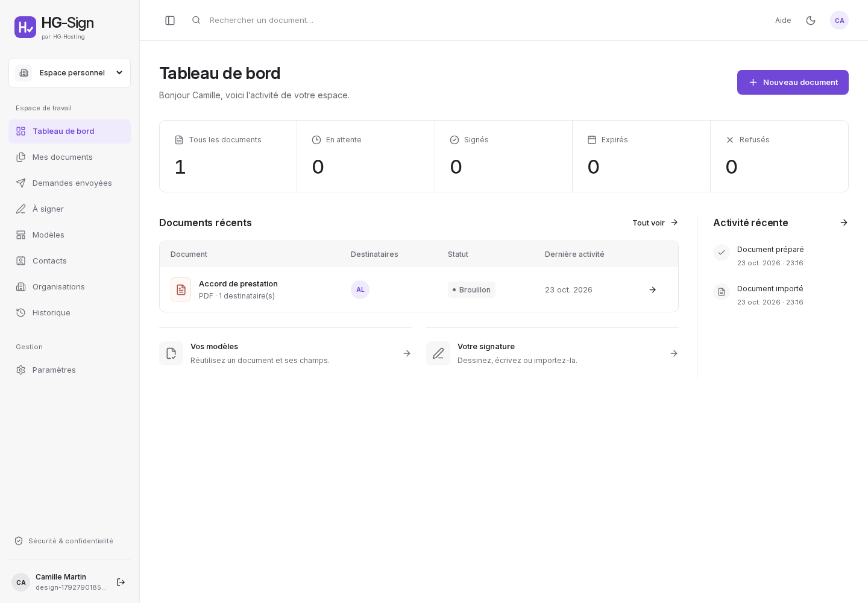Click the Expirés calendar icon

pyautogui.click(x=592, y=140)
